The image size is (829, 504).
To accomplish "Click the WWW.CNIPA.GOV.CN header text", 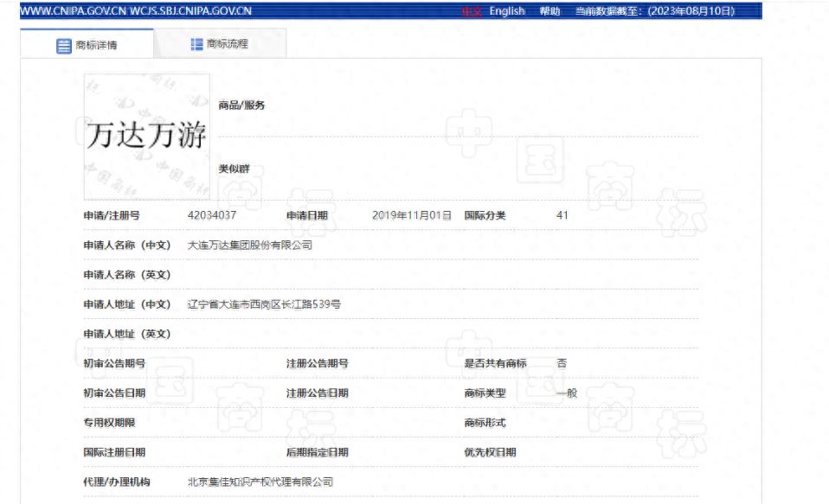I will pyautogui.click(x=71, y=11).
